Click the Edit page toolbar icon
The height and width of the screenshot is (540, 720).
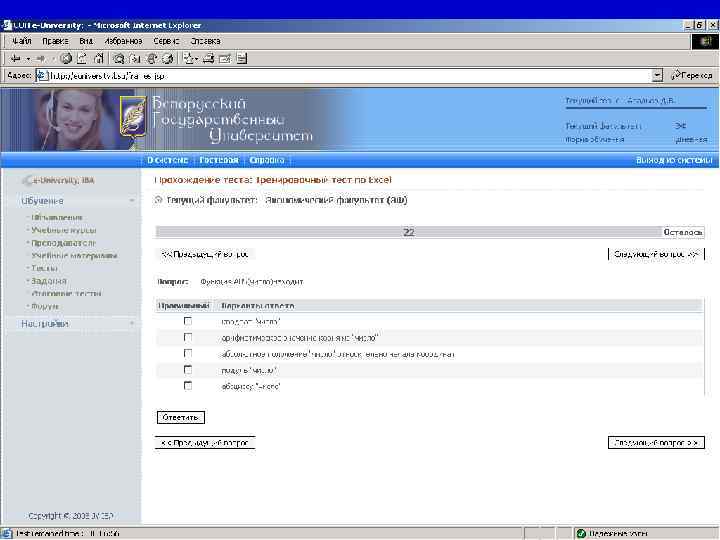[x=225, y=58]
